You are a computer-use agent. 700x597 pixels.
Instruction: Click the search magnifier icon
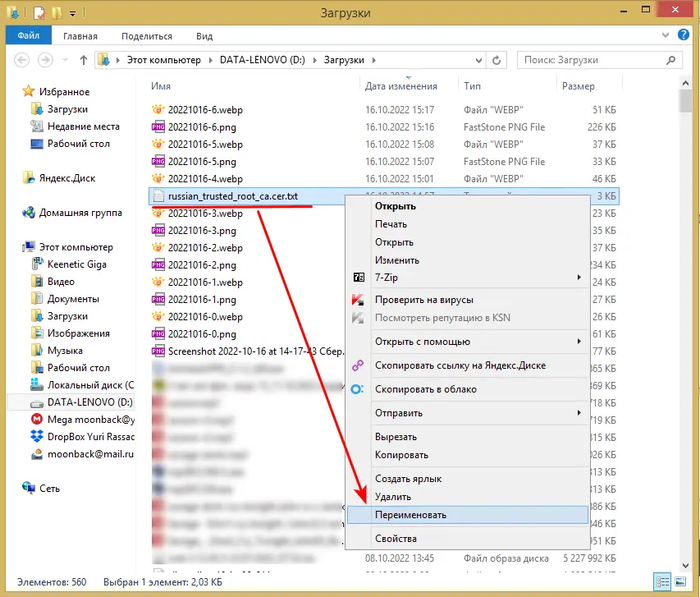(670, 60)
